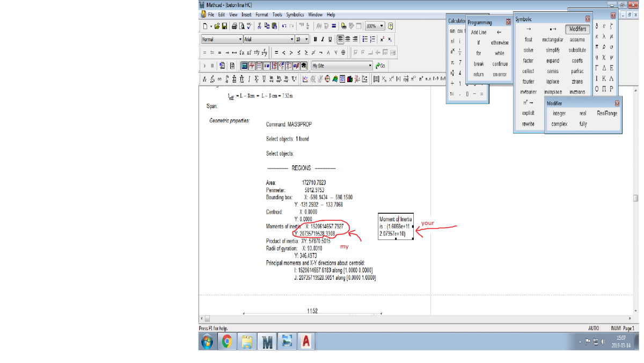Click the Go button next to My Site
The width and height of the screenshot is (644, 363).
380,66
